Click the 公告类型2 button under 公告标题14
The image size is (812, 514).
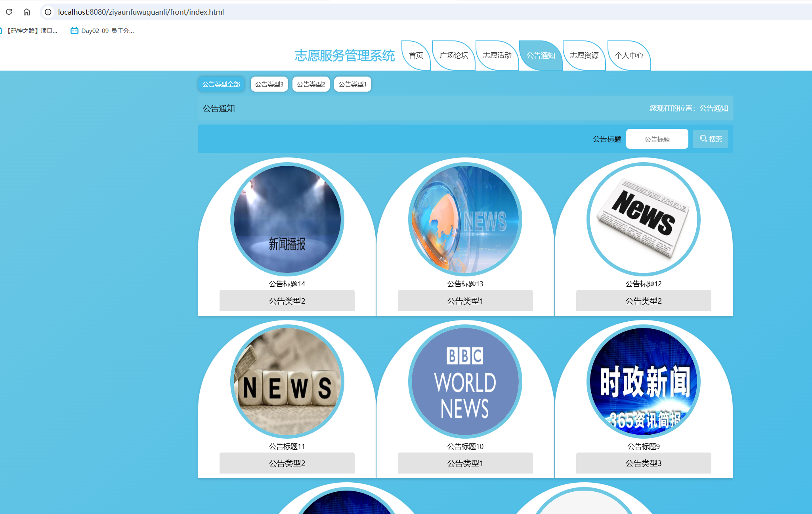pos(287,301)
